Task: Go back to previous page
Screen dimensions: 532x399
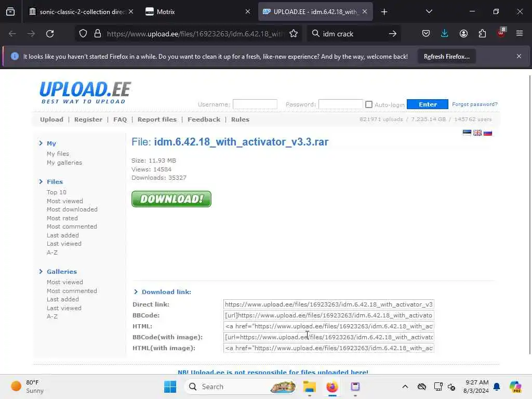Action: (x=12, y=34)
